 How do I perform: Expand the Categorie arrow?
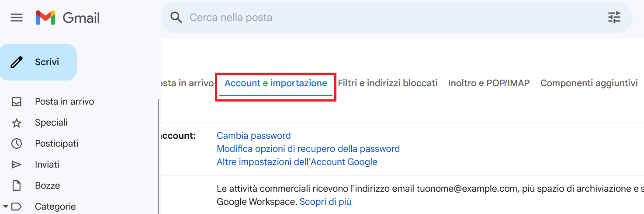[x=5, y=206]
